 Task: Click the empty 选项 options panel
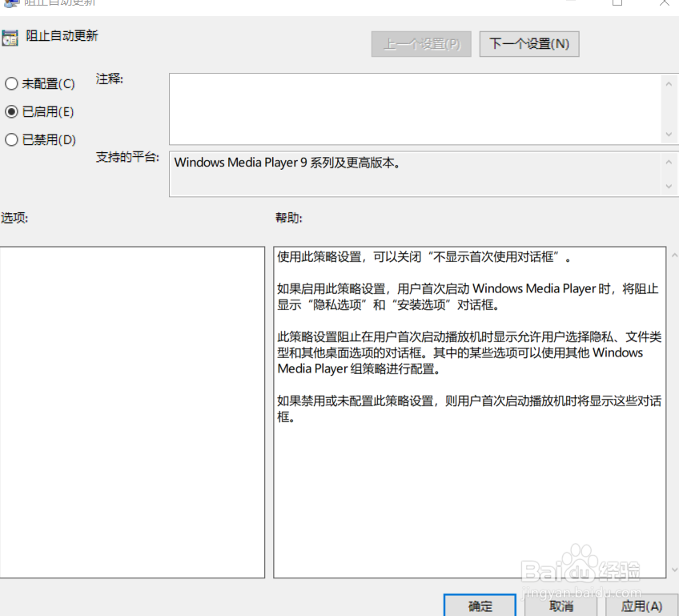tap(132, 410)
